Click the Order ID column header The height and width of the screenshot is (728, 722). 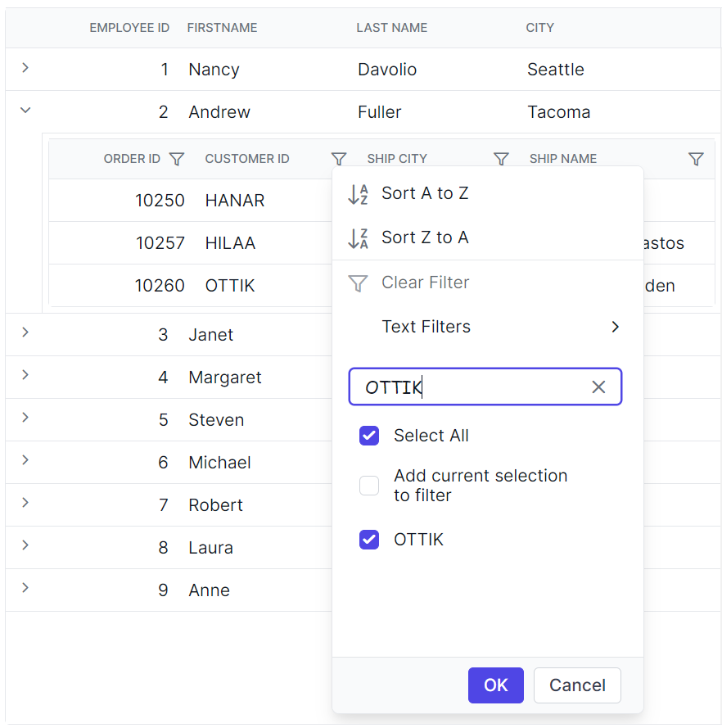[132, 159]
